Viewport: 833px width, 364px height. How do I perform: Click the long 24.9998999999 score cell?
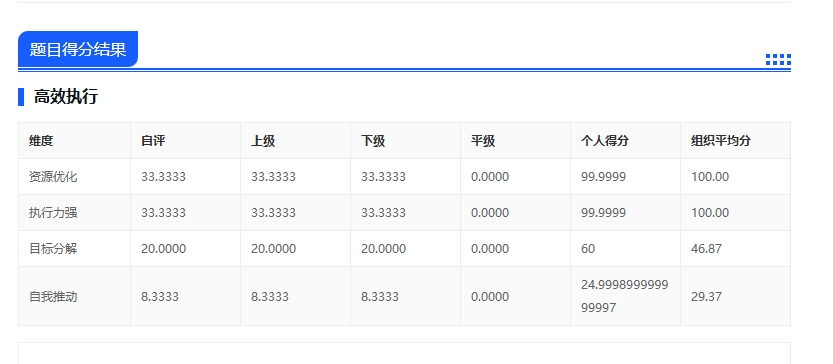point(625,296)
